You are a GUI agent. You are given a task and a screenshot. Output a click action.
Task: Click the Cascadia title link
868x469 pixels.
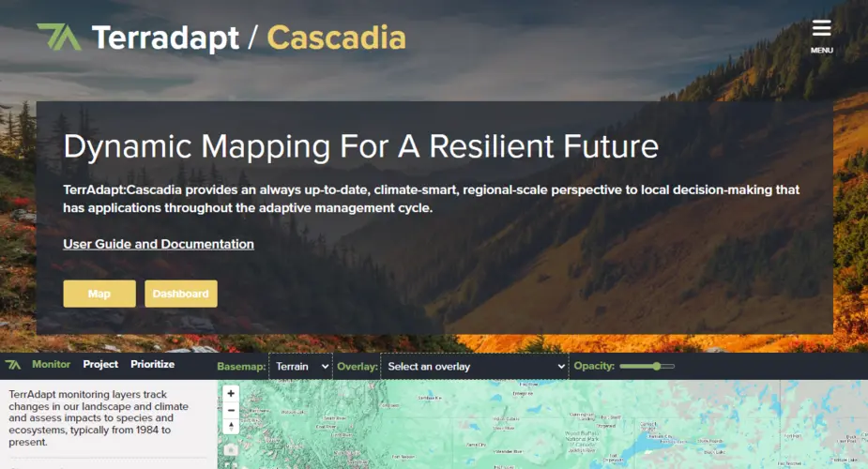point(337,38)
